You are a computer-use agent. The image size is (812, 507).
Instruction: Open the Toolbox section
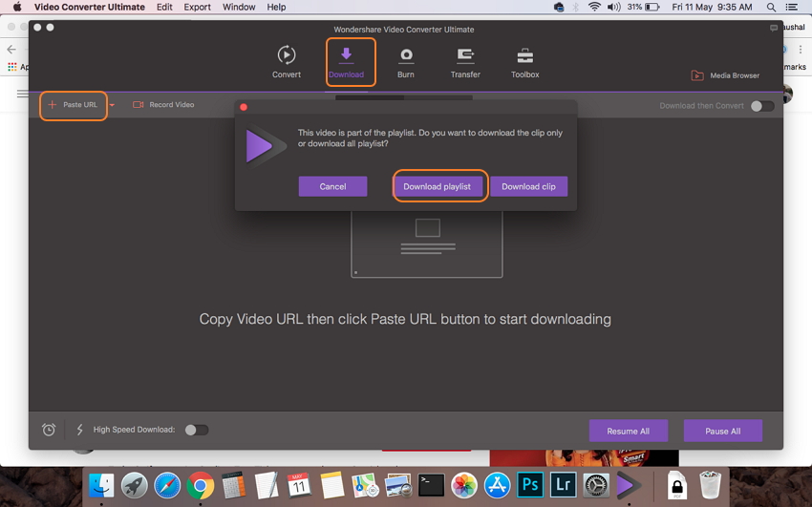tap(524, 61)
